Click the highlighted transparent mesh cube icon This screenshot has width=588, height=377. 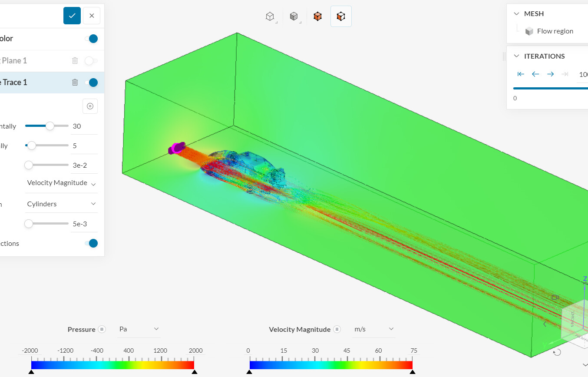pyautogui.click(x=341, y=16)
